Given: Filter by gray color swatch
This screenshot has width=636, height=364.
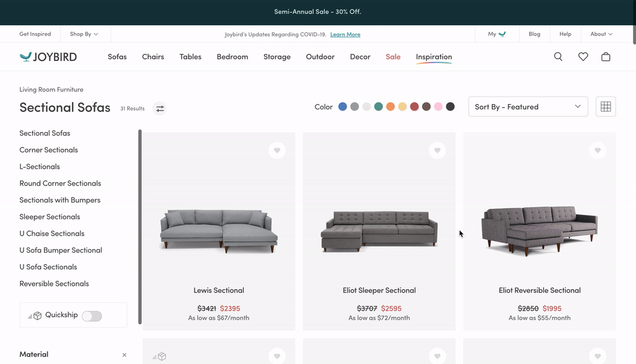Looking at the screenshot, I should [354, 107].
